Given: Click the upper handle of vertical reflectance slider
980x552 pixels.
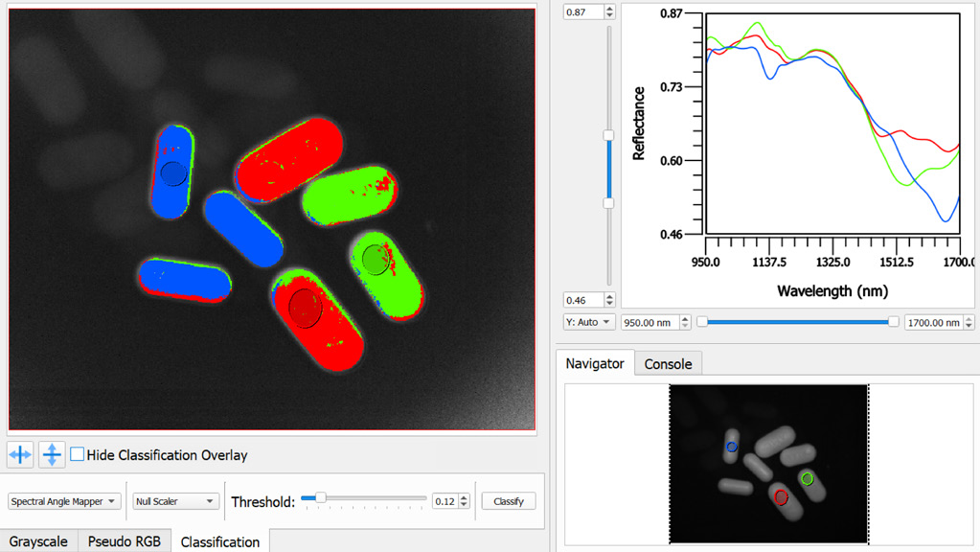Looking at the screenshot, I should tap(608, 136).
